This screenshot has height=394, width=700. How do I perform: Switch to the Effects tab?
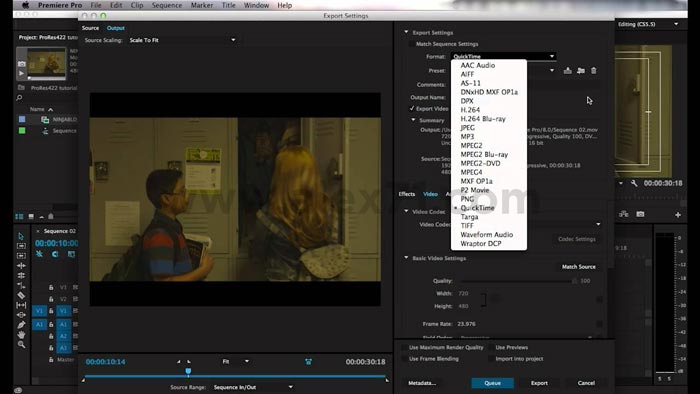tap(407, 194)
